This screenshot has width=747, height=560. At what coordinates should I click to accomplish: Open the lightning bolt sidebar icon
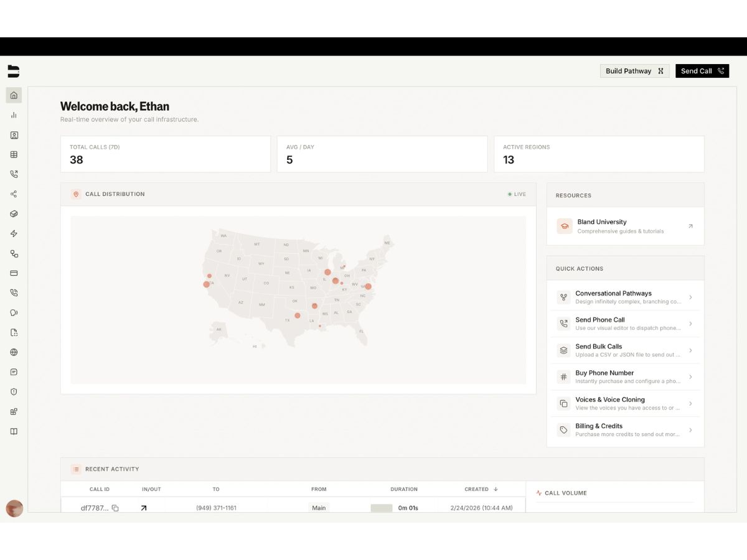click(x=14, y=234)
